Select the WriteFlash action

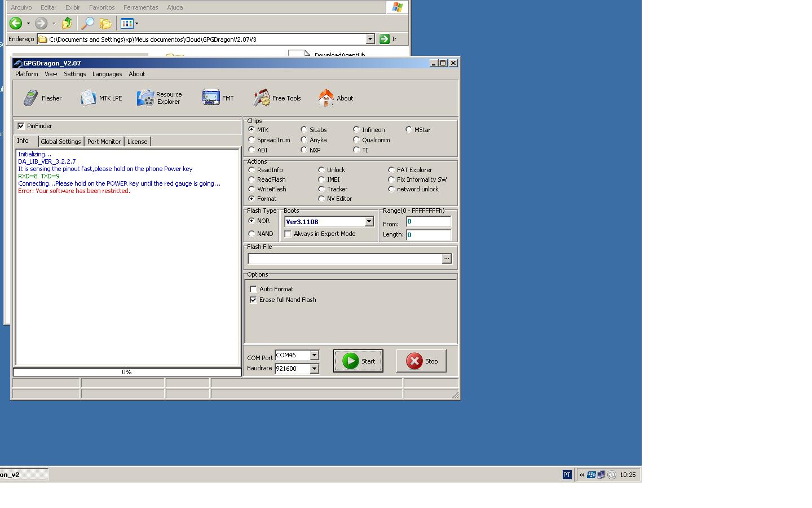(x=251, y=189)
